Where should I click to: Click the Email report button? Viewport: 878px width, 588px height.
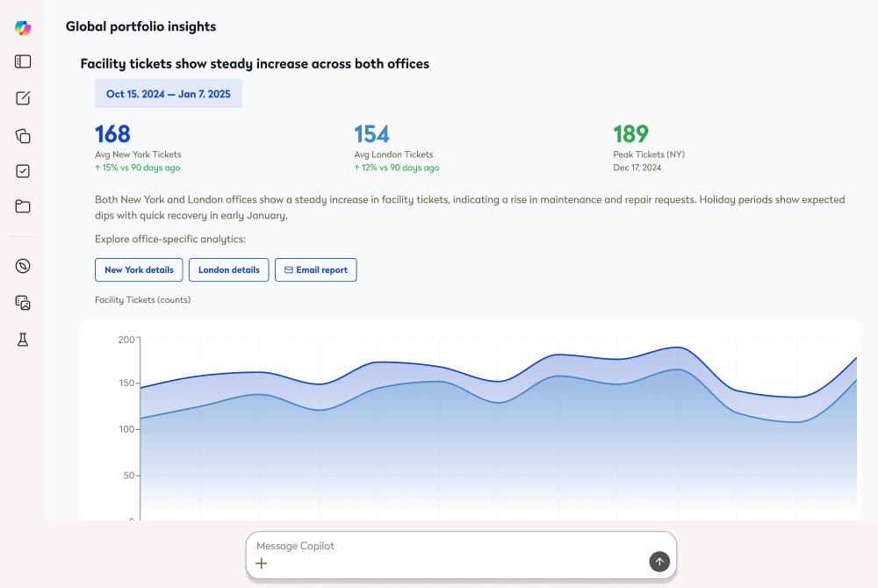pos(315,270)
